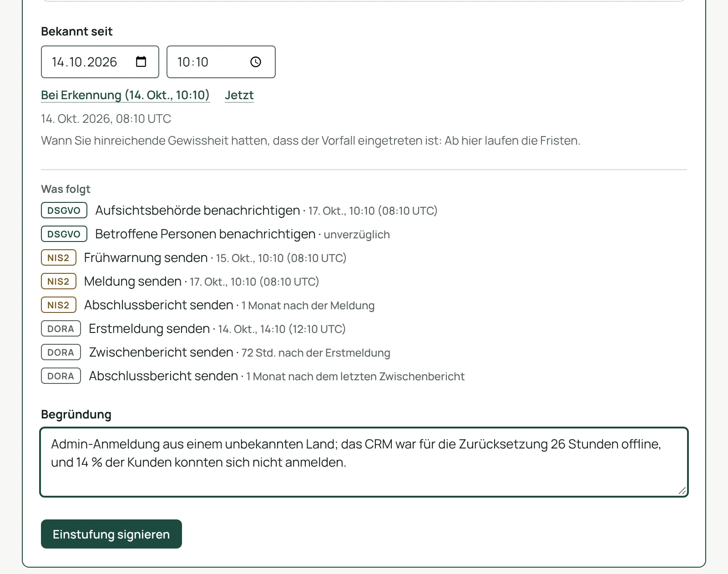Click the 'Begründung' label
This screenshot has height=574, width=728.
(76, 414)
